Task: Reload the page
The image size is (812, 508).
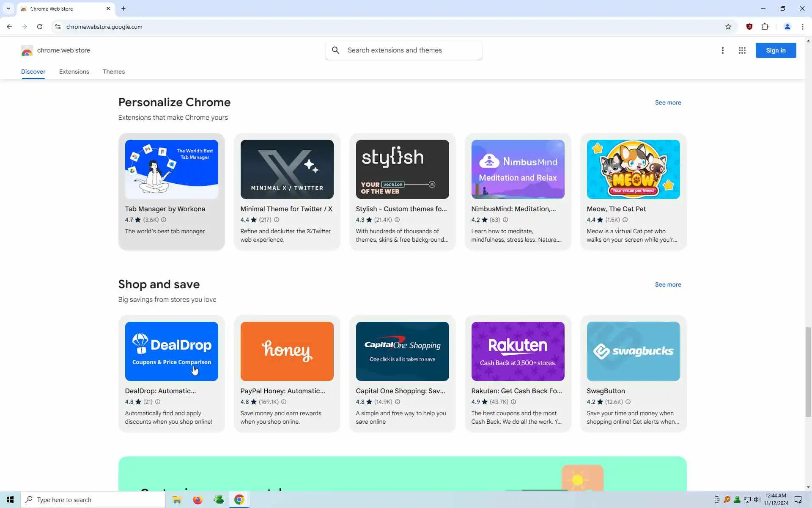Action: point(40,27)
